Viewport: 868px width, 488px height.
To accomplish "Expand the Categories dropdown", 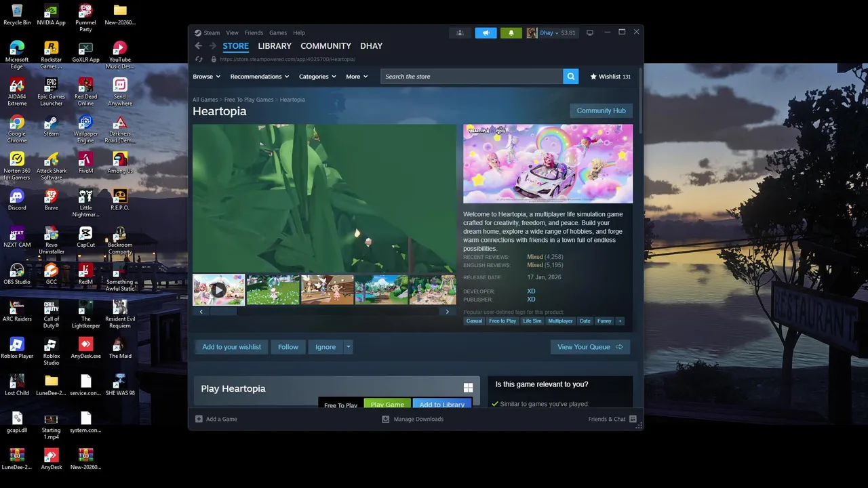I will click(x=317, y=77).
